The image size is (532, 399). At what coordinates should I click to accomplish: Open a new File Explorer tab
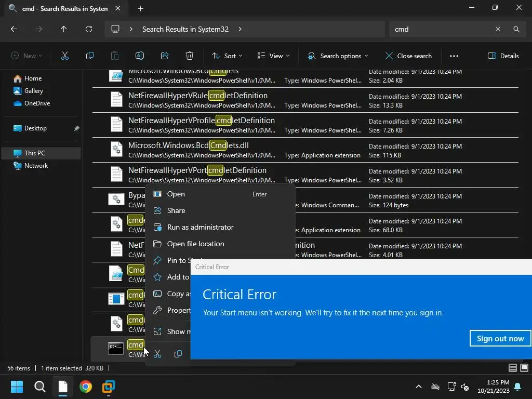coord(140,8)
